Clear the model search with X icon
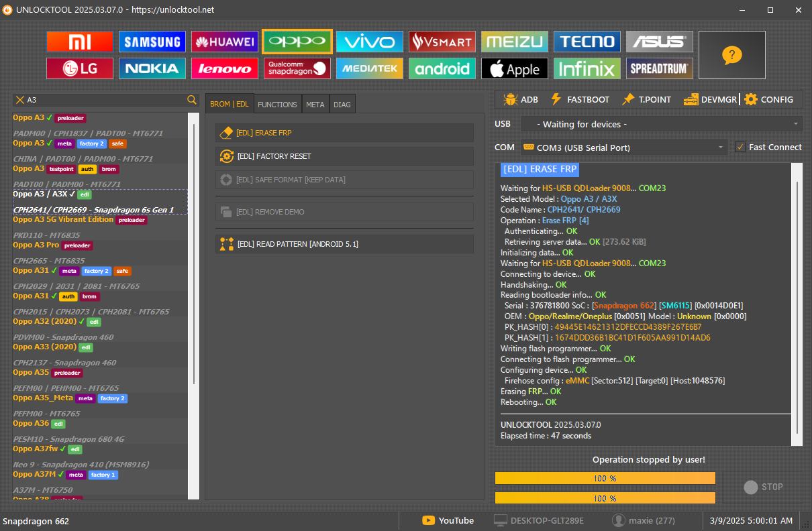Screen dimensions: 812x531 [x=19, y=100]
